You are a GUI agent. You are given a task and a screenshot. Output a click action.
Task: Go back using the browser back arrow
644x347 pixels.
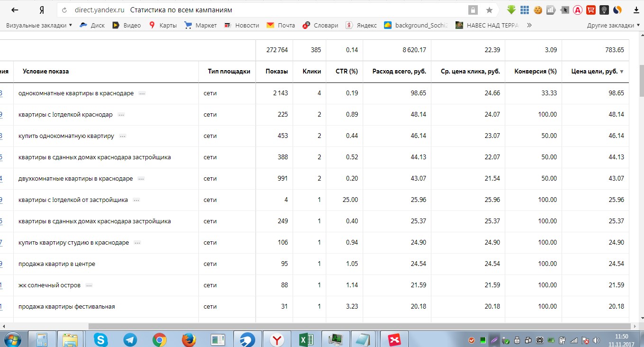point(14,10)
